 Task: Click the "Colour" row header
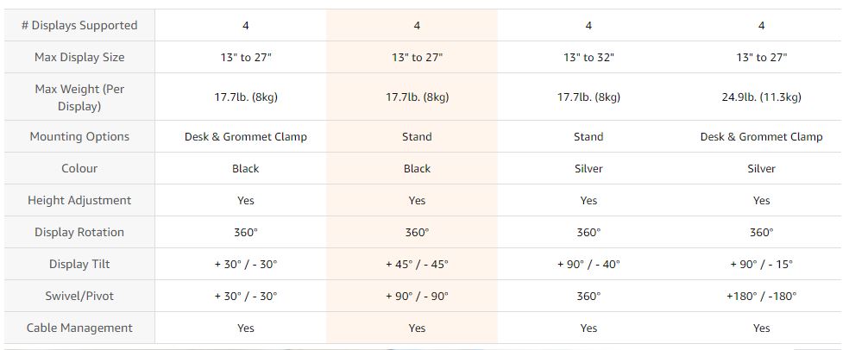(x=79, y=169)
